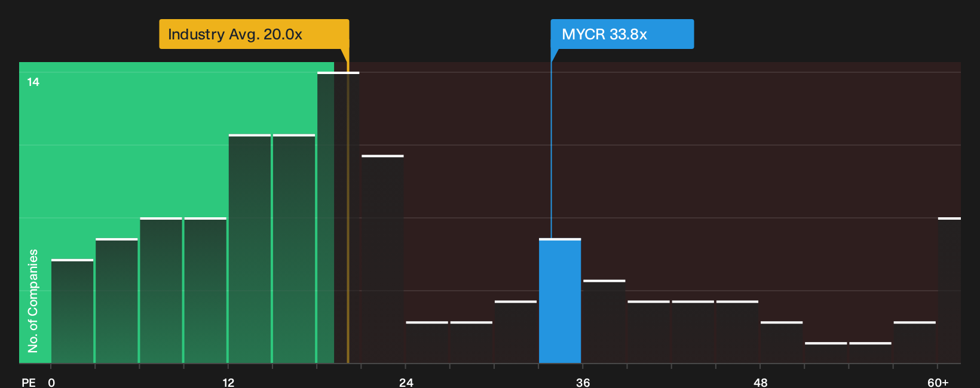Click the Industry Avg. 20.0x label

tap(254, 34)
